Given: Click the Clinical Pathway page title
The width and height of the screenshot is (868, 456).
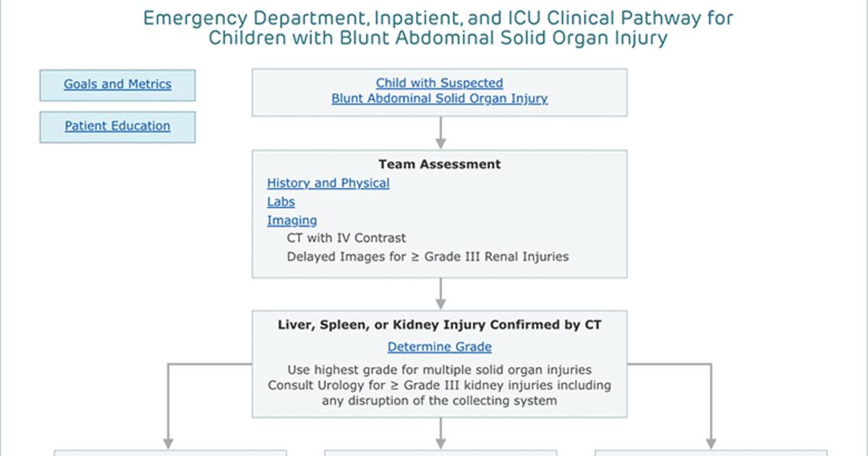Looking at the screenshot, I should tap(438, 28).
